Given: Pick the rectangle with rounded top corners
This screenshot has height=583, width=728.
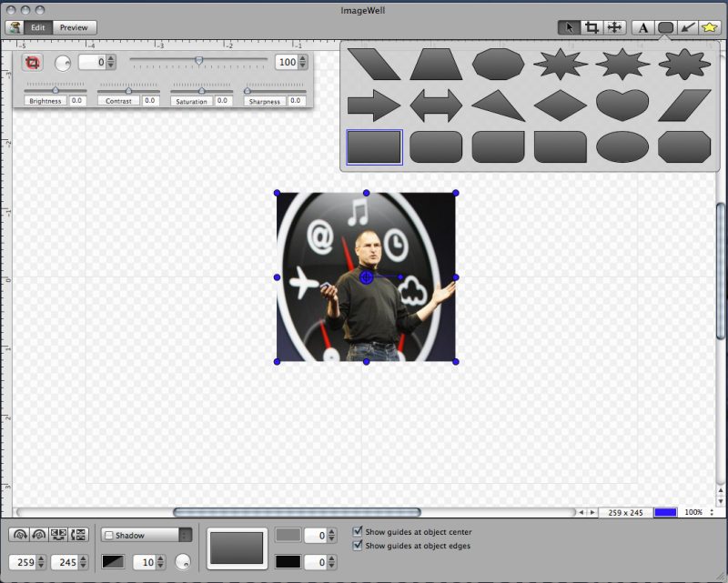Looking at the screenshot, I should point(561,147).
